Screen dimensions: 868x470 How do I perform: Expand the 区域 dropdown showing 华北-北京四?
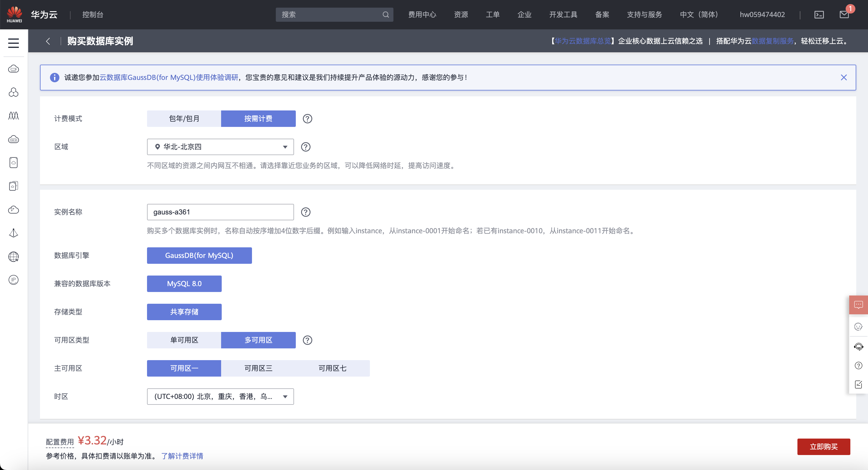(x=220, y=147)
